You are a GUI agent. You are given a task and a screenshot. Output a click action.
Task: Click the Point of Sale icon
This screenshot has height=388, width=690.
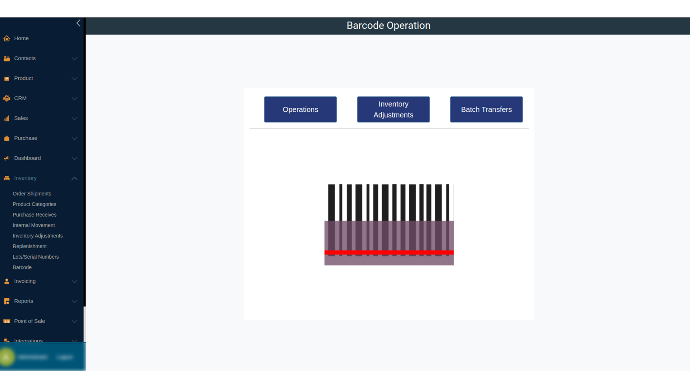point(7,321)
